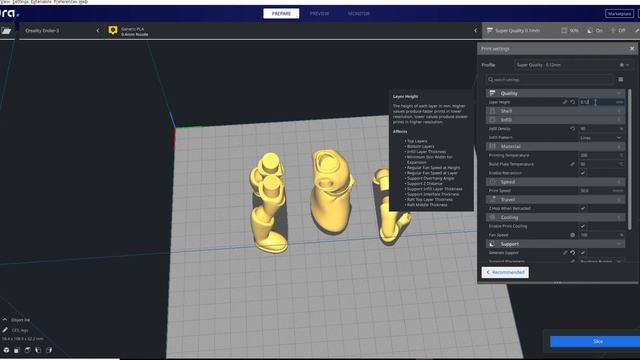Screen dimensions: 640x360
Task: Click the Quality section icon
Action: click(492, 93)
